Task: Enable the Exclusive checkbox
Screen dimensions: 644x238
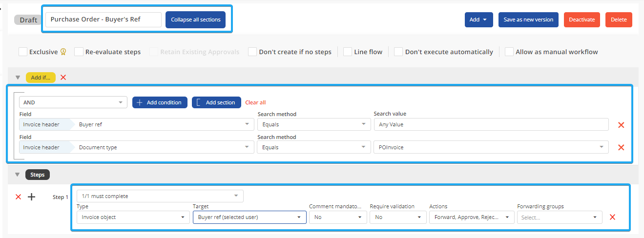Action: (x=23, y=52)
